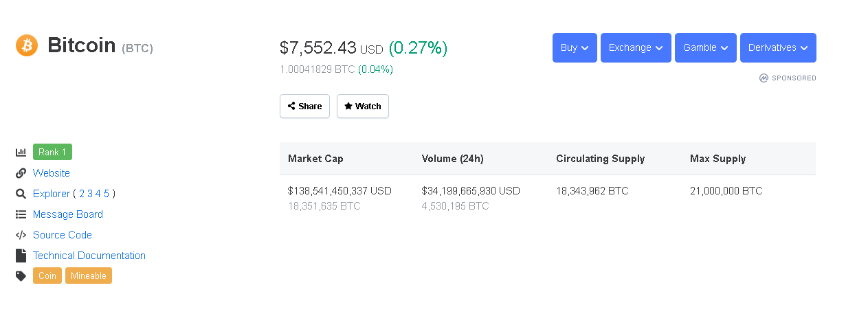Expand the Gamble dropdown
This screenshot has height=314, width=868.
(705, 48)
